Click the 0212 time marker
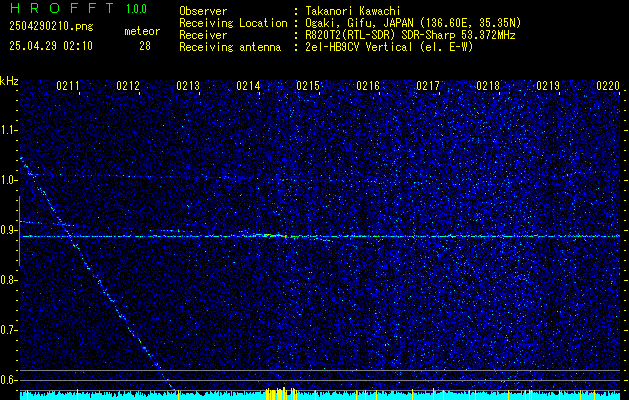Screen dimensions: 629x400 128,86
